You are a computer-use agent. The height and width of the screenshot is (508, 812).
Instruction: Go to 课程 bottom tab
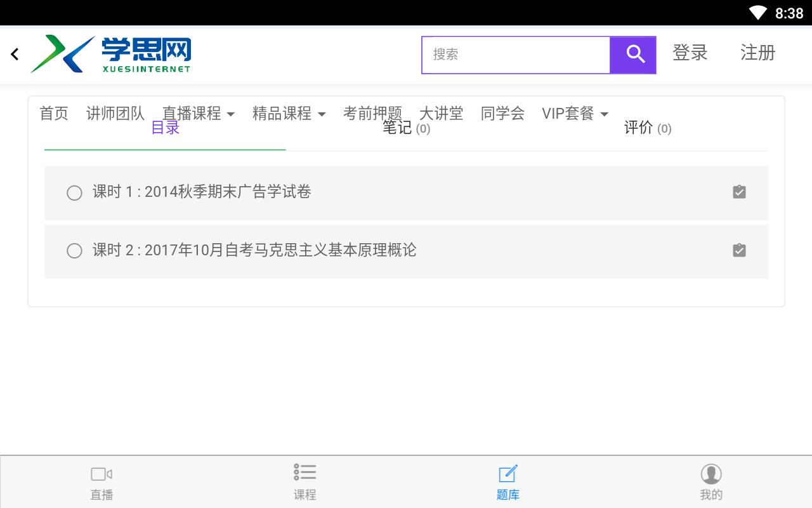point(304,483)
